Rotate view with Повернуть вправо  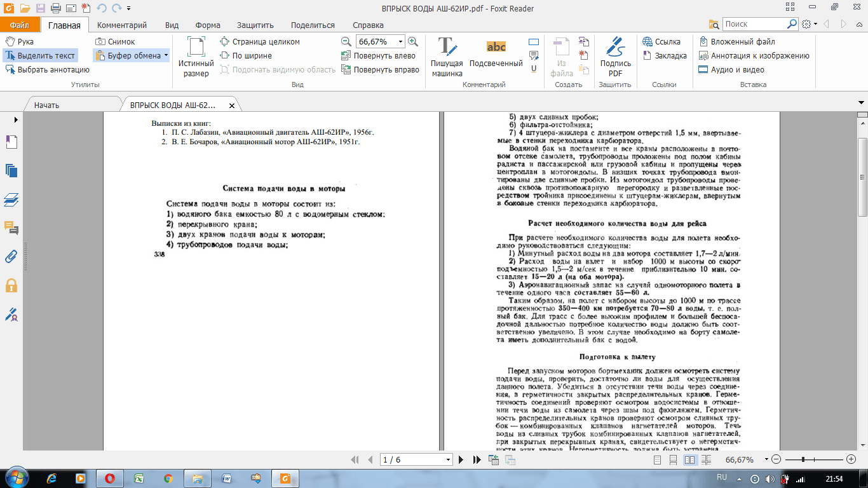click(x=381, y=69)
